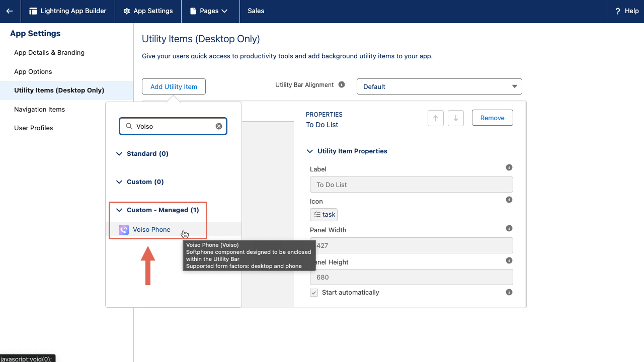Click the Pages document icon
Image resolution: width=644 pixels, height=362 pixels.
click(x=193, y=11)
